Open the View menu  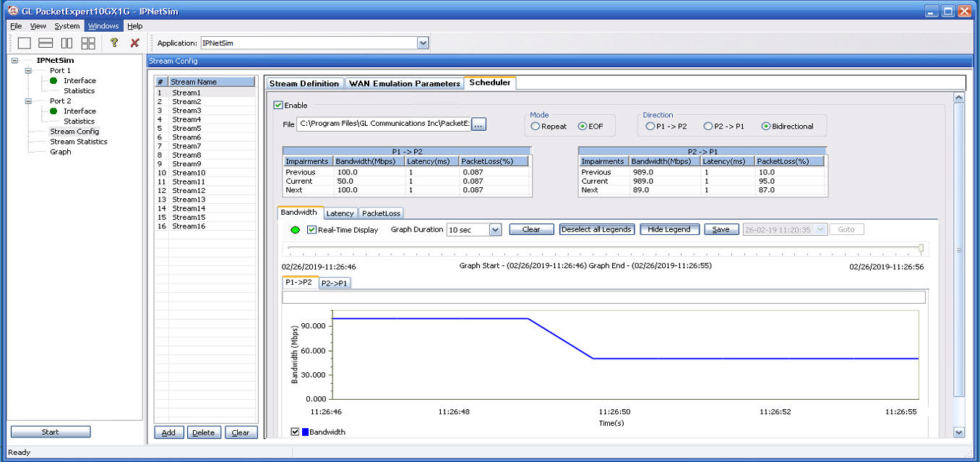(38, 26)
